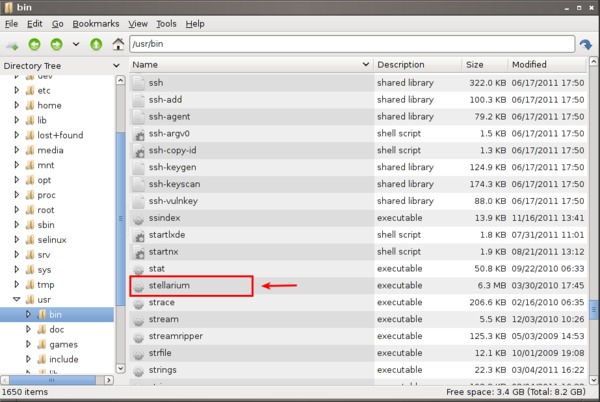Click the startlxde script icon
The width and height of the screenshot is (600, 402).
(139, 235)
